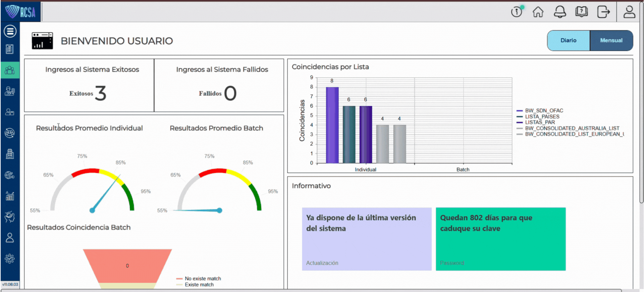The height and width of the screenshot is (292, 644).
Task: Switch the dashboard to Diario view
Action: coord(568,41)
